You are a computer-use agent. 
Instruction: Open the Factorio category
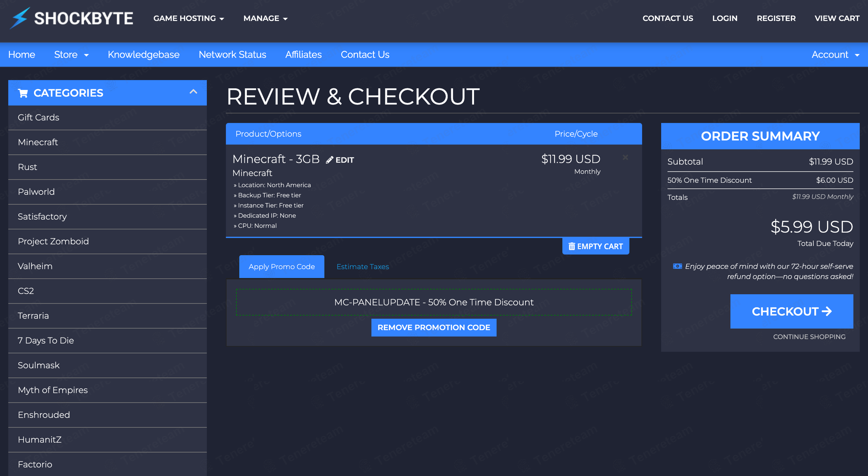tap(107, 464)
